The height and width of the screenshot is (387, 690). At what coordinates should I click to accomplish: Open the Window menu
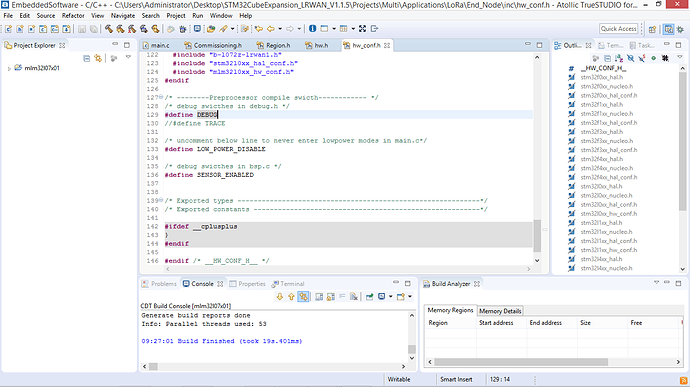pos(221,15)
